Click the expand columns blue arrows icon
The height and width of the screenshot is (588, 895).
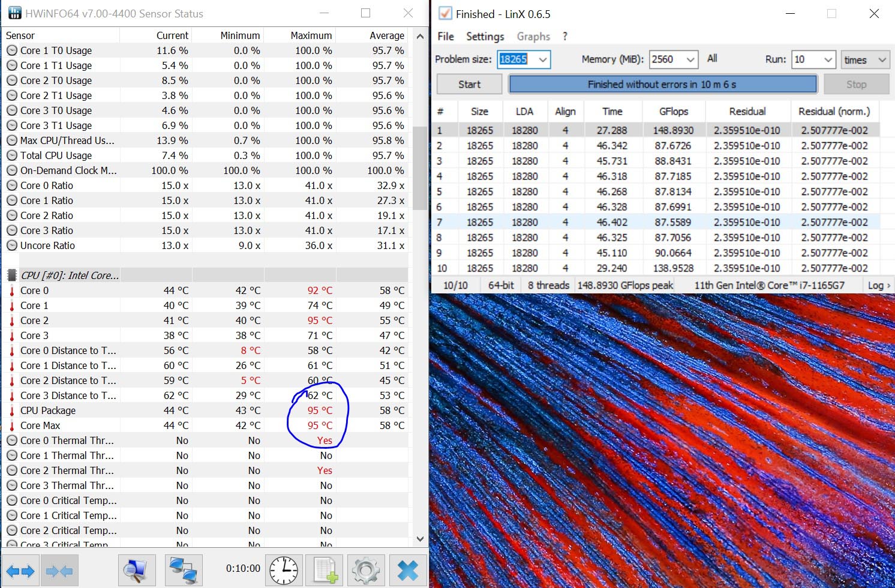pyautogui.click(x=20, y=571)
